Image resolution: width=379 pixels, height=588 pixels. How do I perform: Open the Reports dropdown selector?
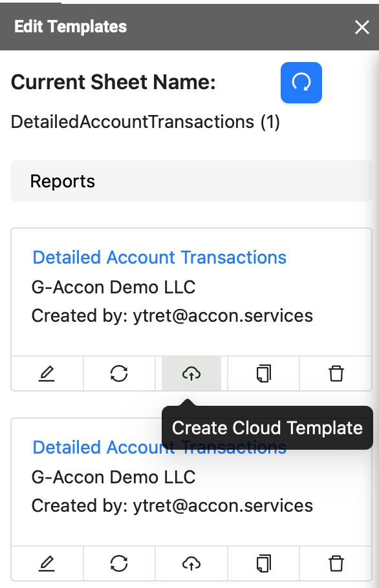191,181
